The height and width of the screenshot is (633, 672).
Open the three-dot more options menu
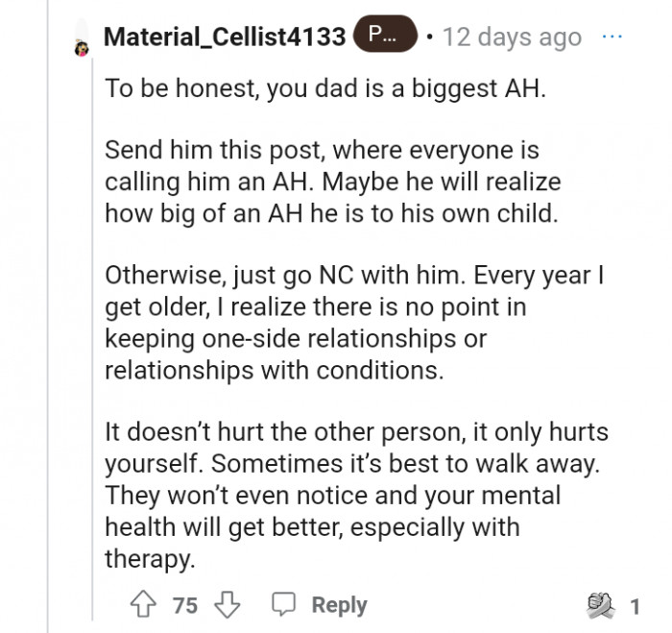612,37
